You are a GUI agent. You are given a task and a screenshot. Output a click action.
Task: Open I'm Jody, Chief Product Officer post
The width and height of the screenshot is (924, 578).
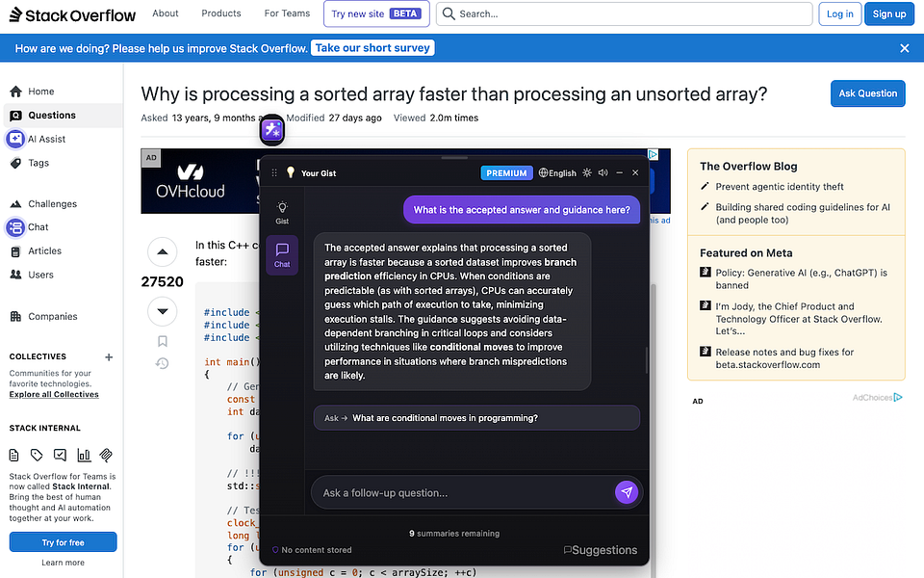[x=799, y=319]
